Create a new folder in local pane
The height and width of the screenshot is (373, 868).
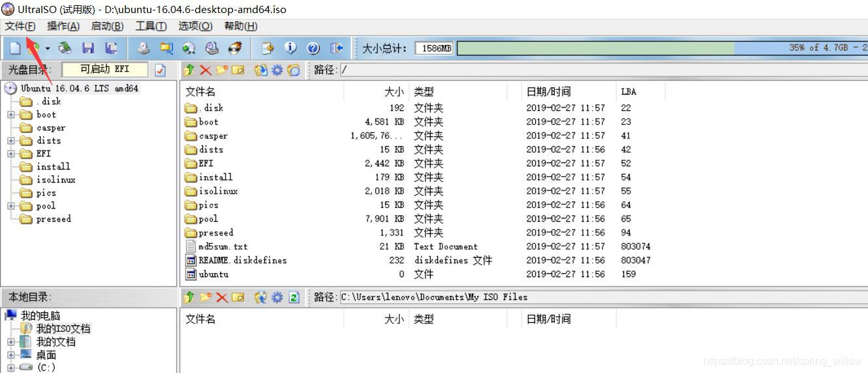[206, 297]
